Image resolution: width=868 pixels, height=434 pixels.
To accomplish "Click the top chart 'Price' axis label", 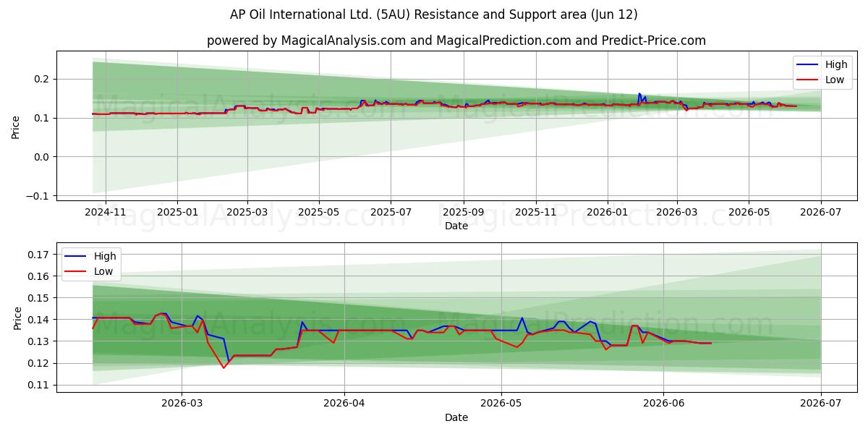I will point(16,126).
